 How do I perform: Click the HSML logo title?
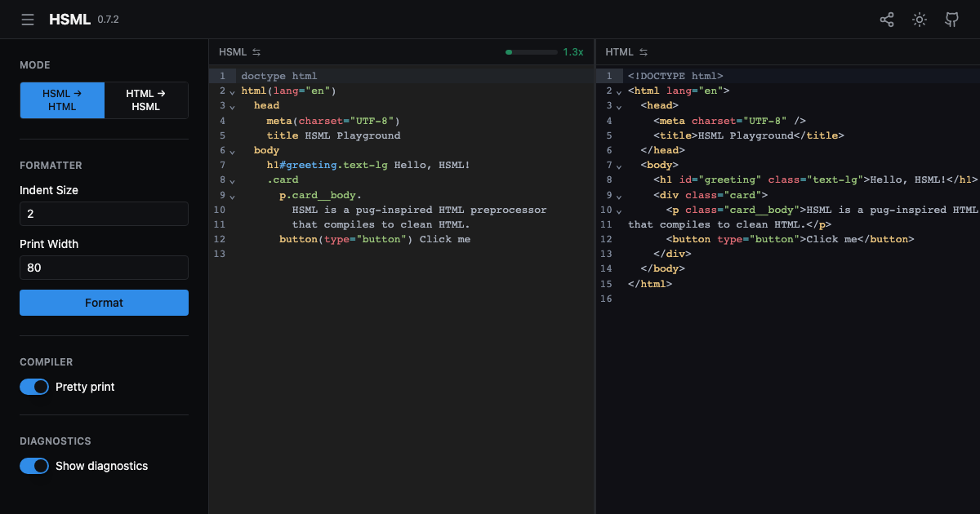pos(69,20)
